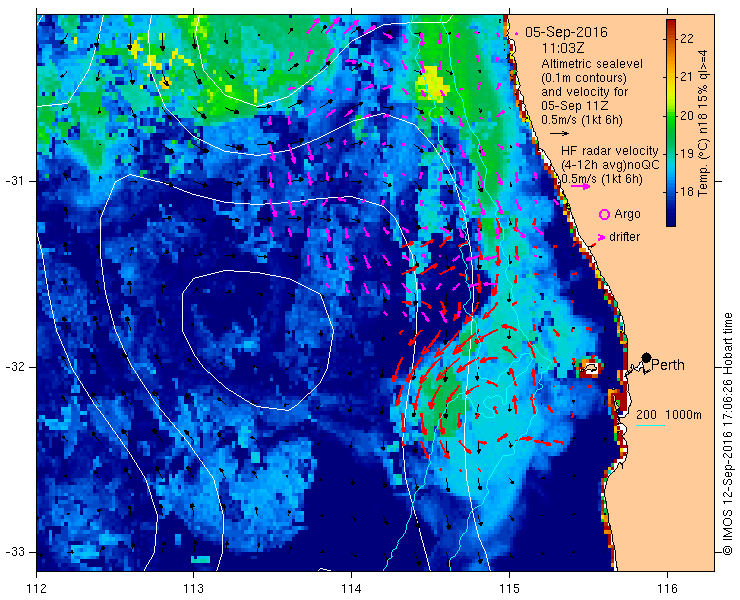Click the temperature color bar
This screenshot has width=740, height=600.
pos(671,123)
